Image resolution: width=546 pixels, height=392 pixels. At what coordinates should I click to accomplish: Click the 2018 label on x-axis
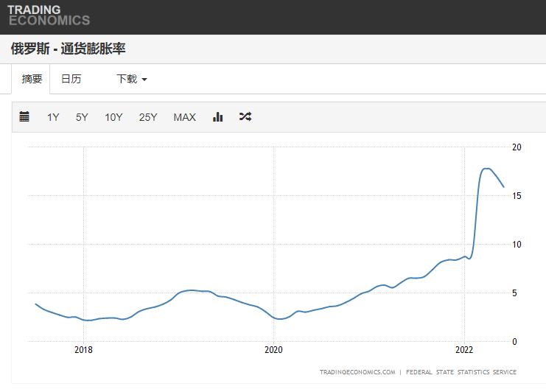pos(83,351)
